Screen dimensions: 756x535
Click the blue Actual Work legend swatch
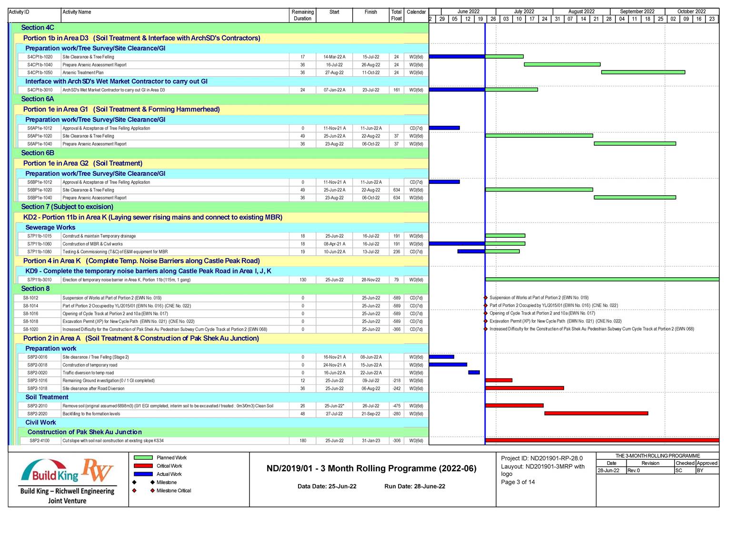pyautogui.click(x=143, y=474)
